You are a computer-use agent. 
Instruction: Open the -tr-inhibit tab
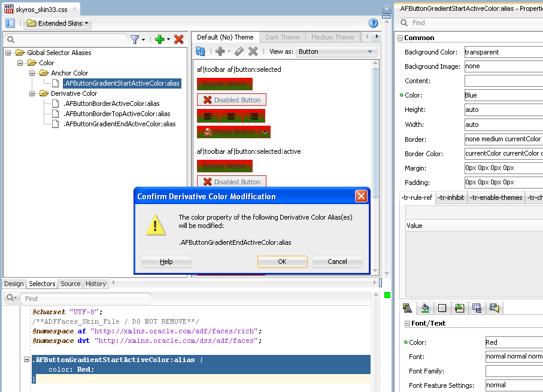pyautogui.click(x=451, y=197)
